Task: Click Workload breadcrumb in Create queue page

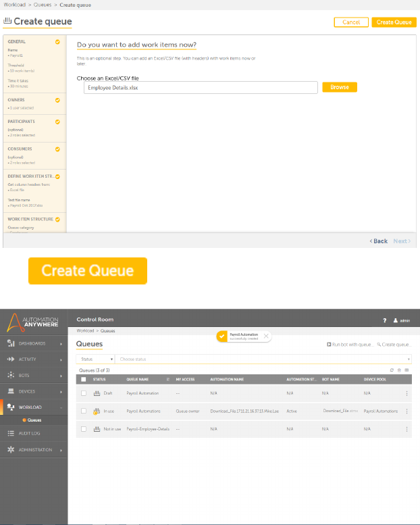Action: point(15,5)
